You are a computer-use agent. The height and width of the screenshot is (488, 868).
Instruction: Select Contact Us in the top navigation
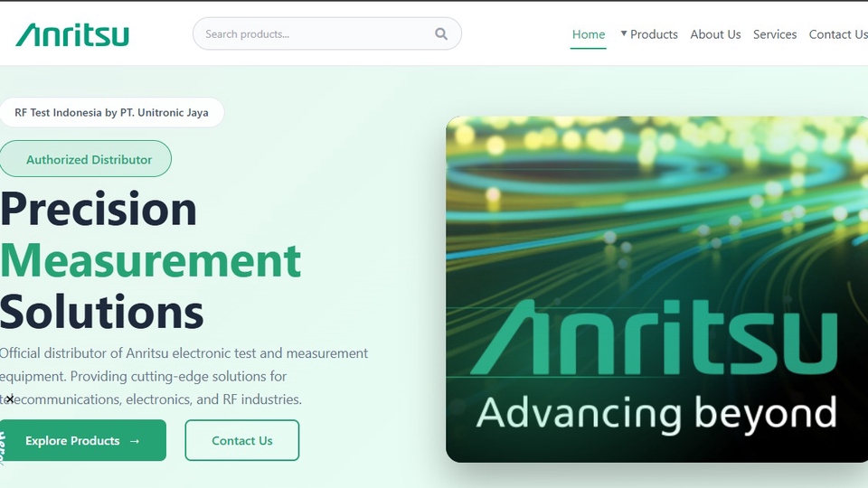click(837, 34)
